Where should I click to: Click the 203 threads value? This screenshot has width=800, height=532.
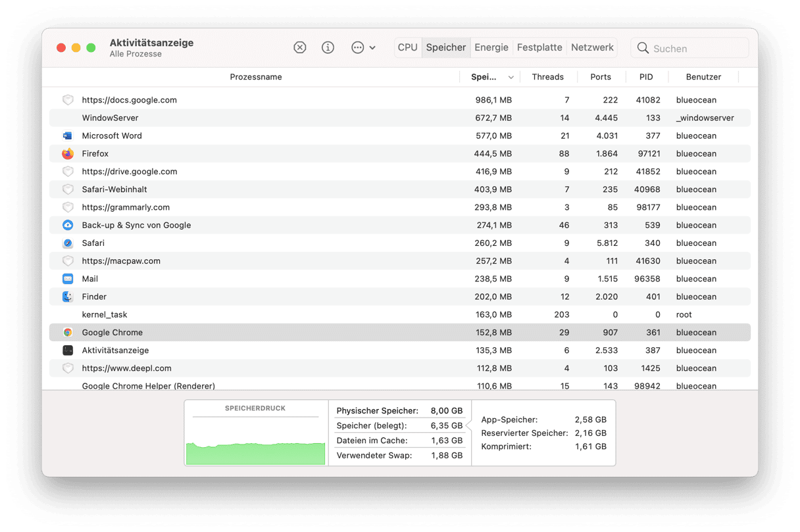[562, 314]
